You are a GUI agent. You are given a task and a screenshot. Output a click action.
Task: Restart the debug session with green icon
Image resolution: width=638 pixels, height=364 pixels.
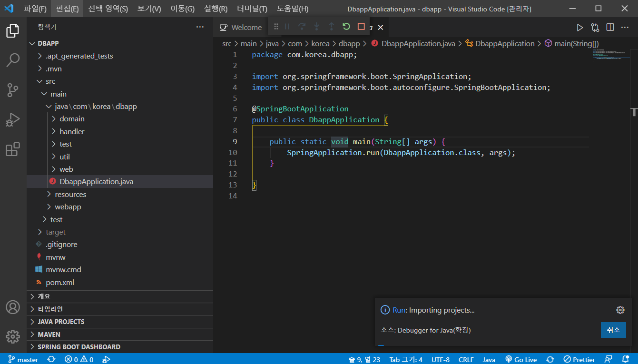(x=346, y=27)
